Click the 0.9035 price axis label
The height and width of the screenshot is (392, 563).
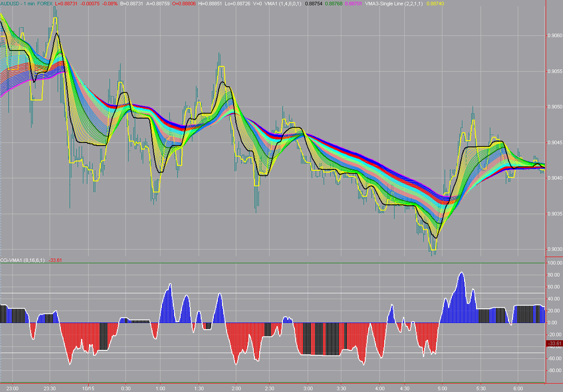click(555, 214)
